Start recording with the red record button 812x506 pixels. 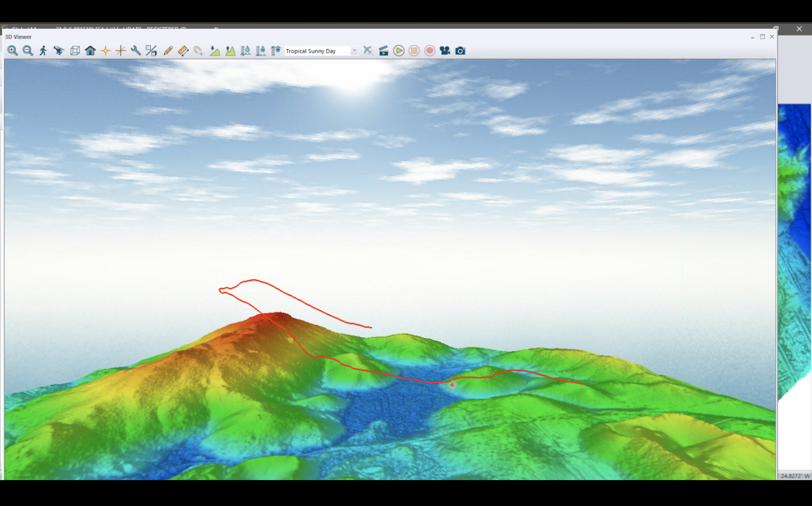click(x=430, y=51)
